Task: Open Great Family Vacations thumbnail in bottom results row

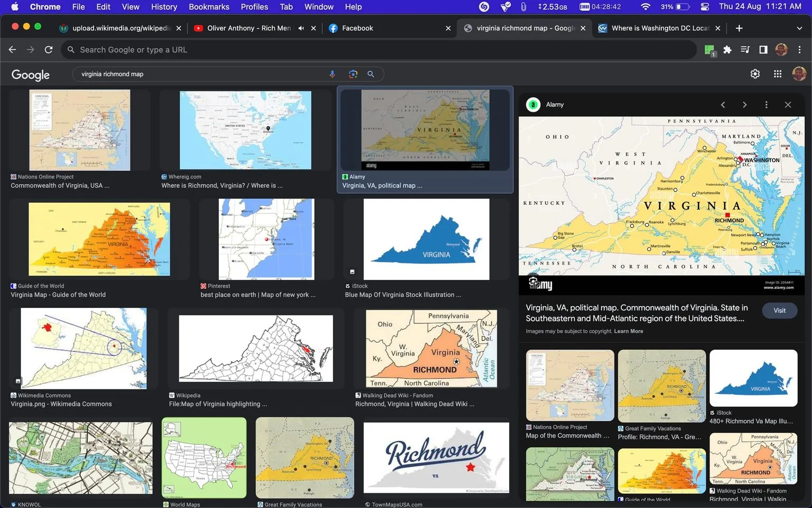Action: [x=305, y=458]
